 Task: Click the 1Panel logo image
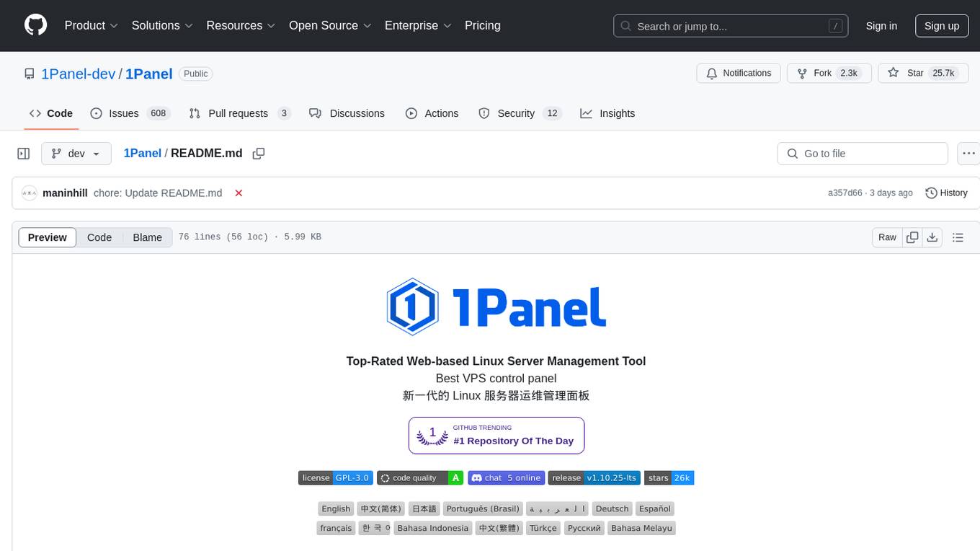tap(496, 307)
